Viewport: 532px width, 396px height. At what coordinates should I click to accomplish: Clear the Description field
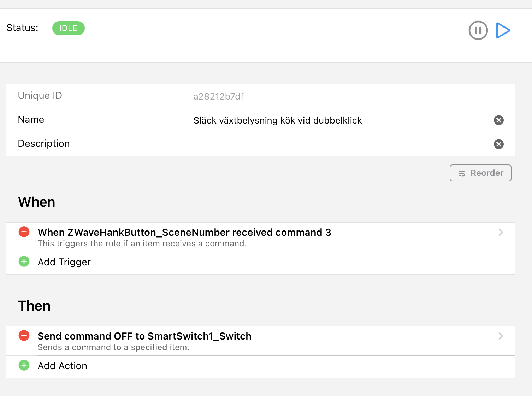click(x=498, y=144)
